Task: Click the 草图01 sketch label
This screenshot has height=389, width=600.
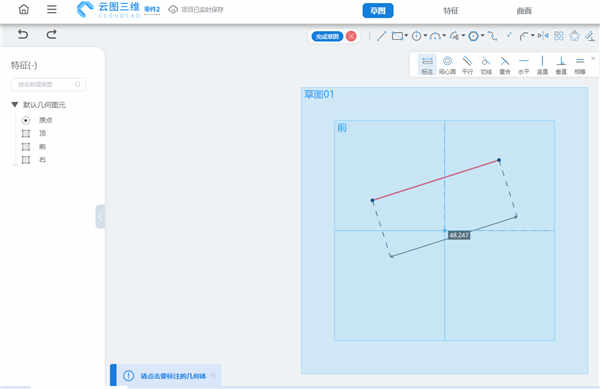Action: click(319, 94)
